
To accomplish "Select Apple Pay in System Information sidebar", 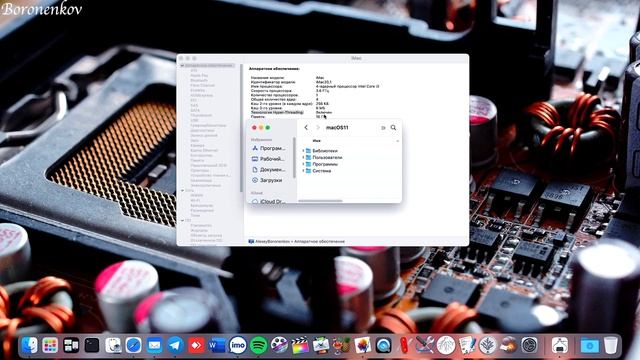I will tap(199, 76).
